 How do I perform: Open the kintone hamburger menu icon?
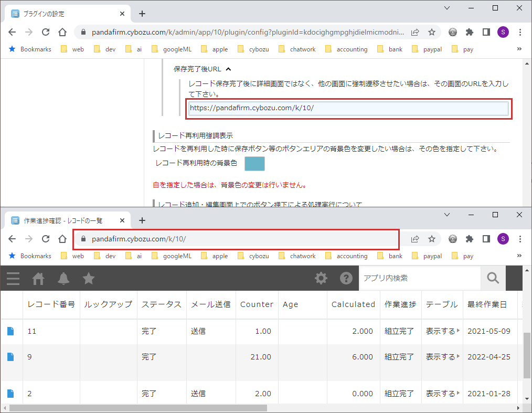[13, 278]
